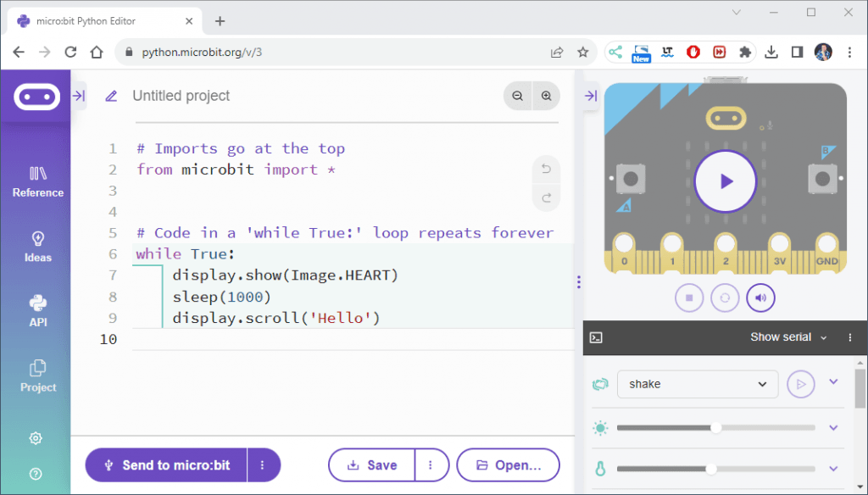The image size is (868, 495).
Task: Open the Show serial menu
Action: [x=787, y=337]
